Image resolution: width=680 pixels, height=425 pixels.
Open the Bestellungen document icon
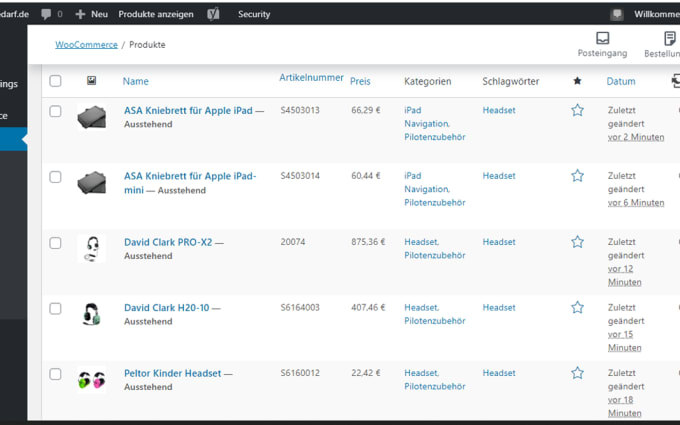(x=670, y=38)
